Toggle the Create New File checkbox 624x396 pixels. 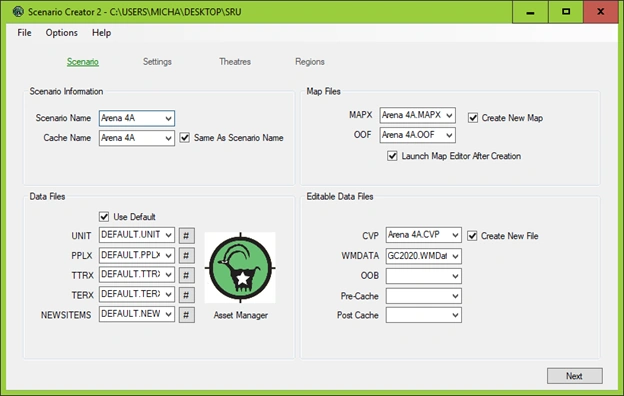[472, 236]
